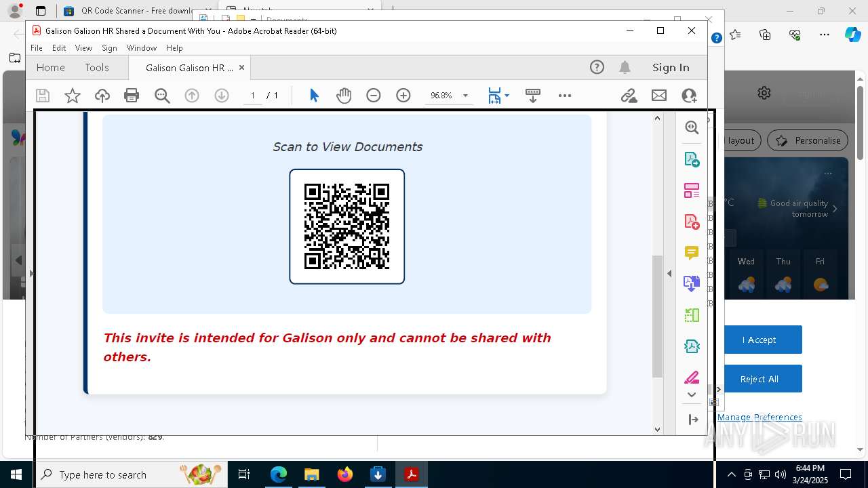Go to next page arrow icon
Screen dimensions: 868x488
222,96
